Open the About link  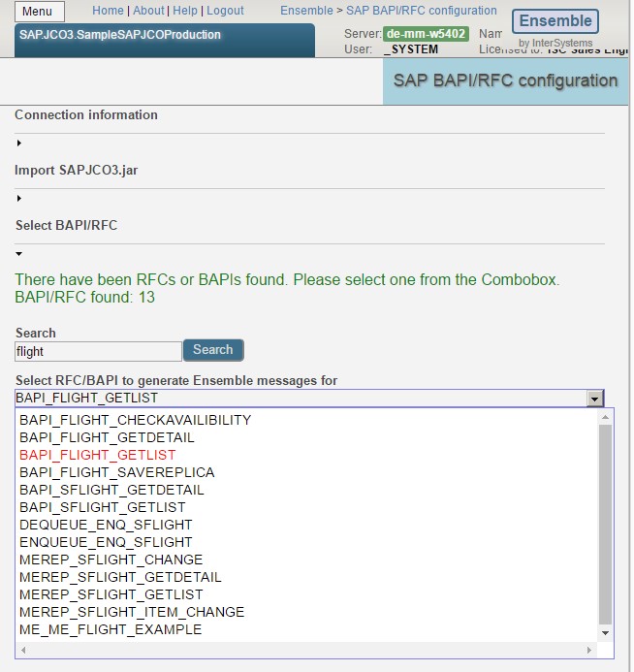(x=148, y=11)
